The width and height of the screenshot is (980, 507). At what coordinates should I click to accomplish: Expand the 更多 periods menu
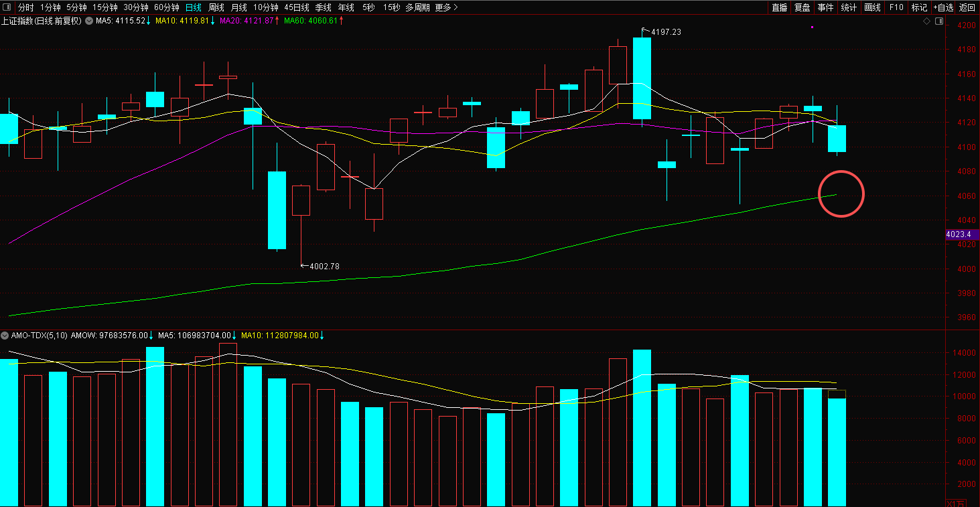click(x=446, y=7)
